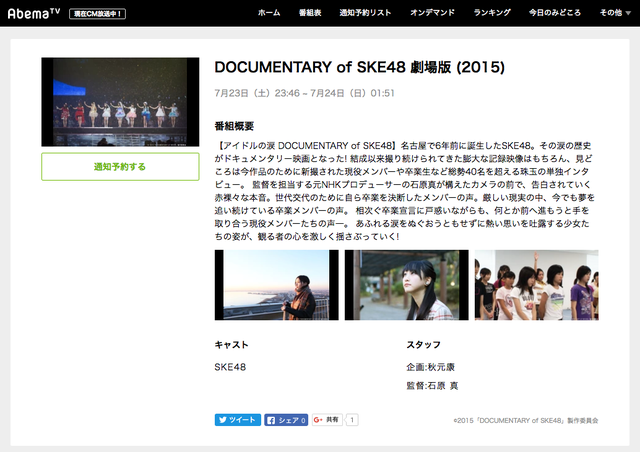
Task: Open the main concert stage thumbnail
Action: (x=120, y=102)
